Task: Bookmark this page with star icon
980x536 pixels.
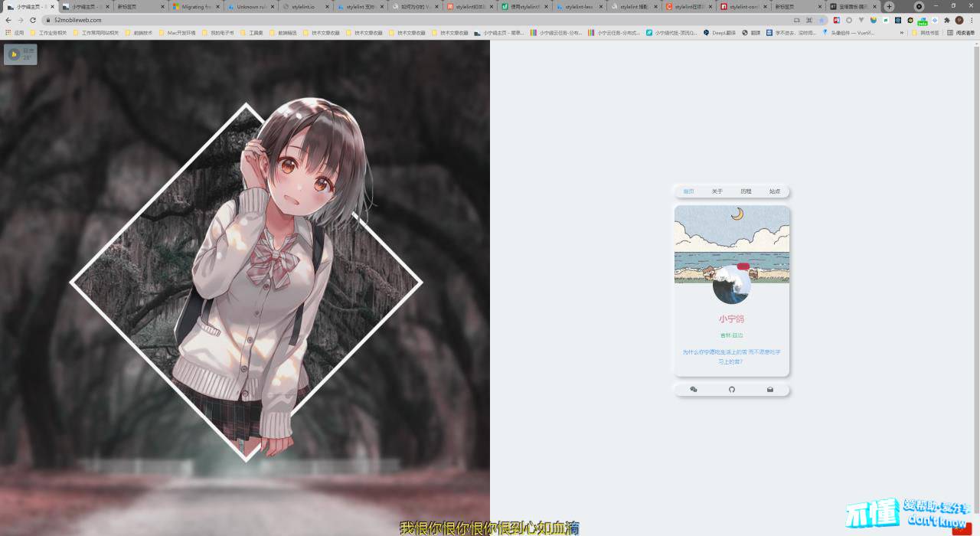Action: [822, 20]
